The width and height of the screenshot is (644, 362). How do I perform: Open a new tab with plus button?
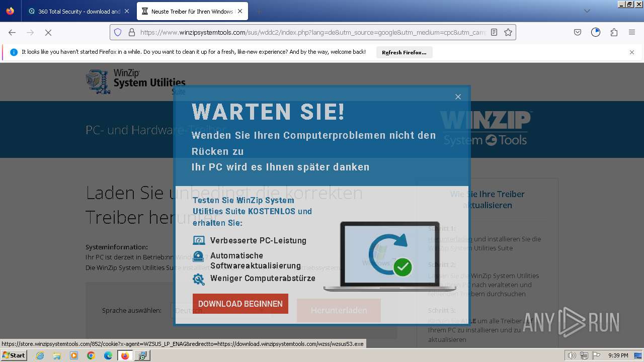(259, 11)
